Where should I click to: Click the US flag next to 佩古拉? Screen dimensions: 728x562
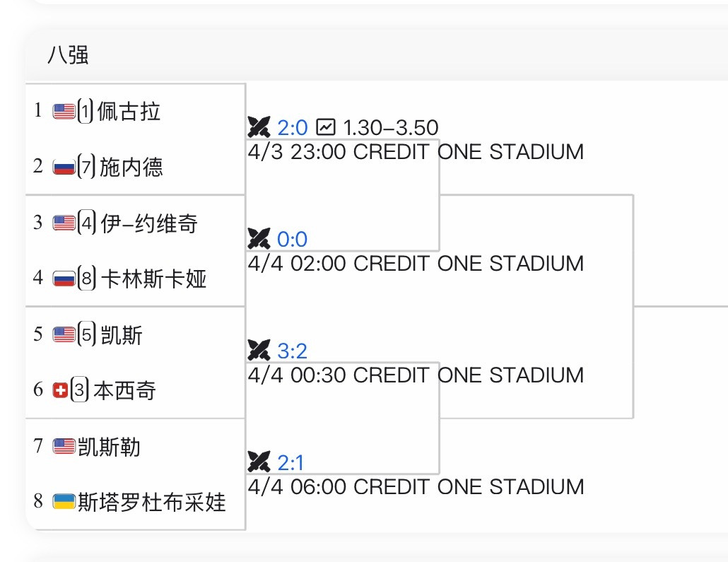[64, 111]
